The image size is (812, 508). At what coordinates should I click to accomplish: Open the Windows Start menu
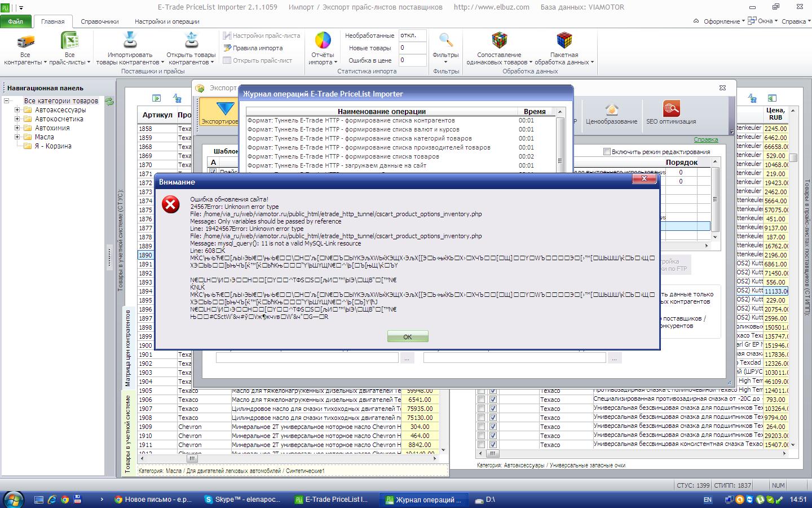click(x=12, y=499)
